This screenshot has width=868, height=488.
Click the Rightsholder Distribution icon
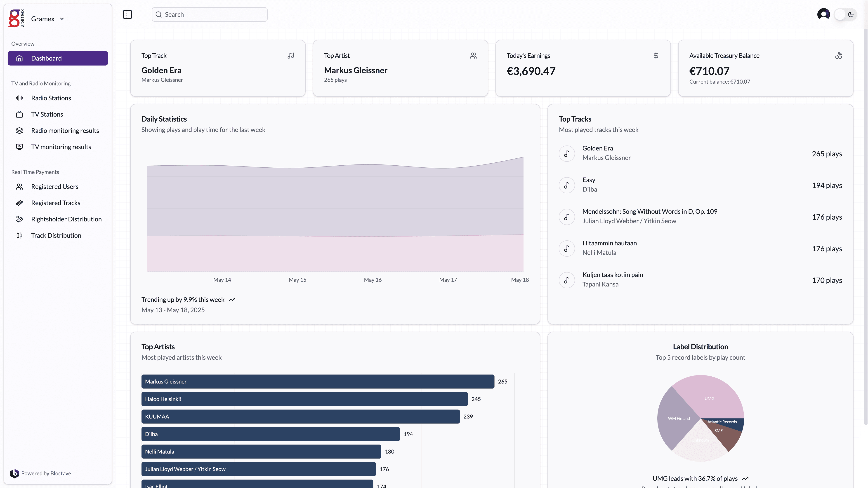(x=19, y=219)
